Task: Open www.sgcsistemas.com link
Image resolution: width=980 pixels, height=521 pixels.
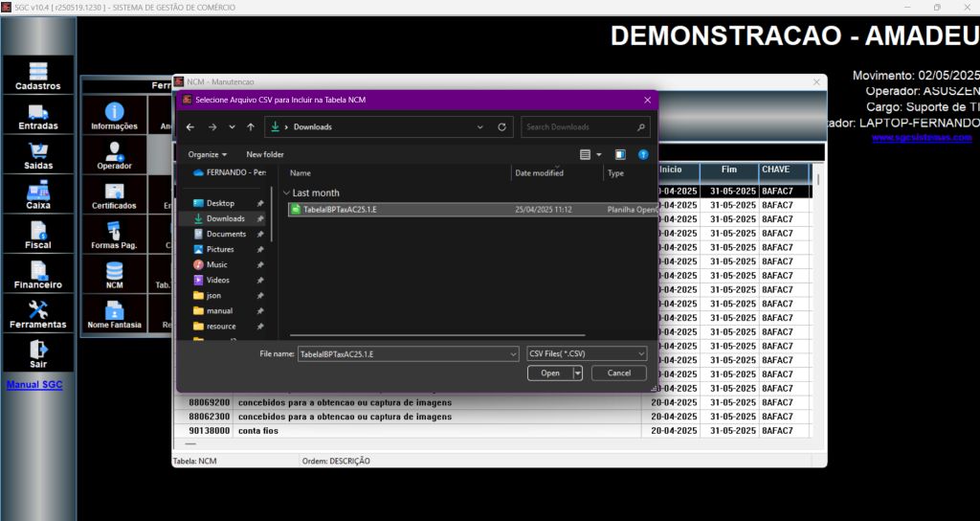Action: point(922,138)
